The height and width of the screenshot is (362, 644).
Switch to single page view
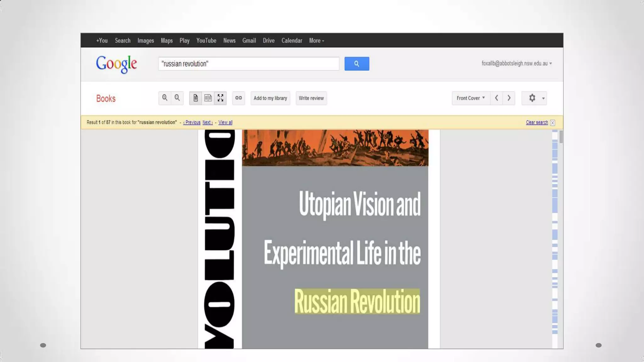[196, 98]
